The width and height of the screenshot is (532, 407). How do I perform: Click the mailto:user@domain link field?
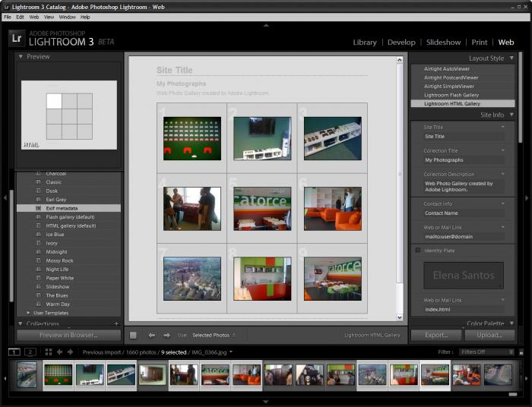coord(464,237)
